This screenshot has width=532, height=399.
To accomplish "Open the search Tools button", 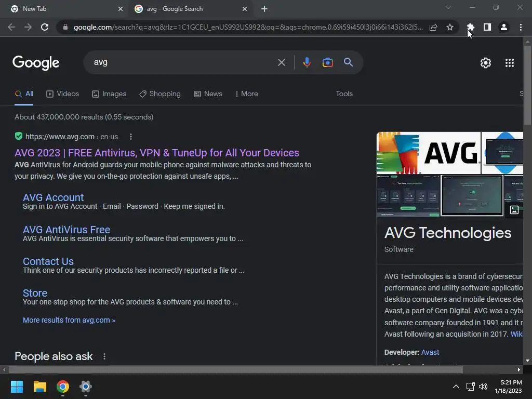I will pyautogui.click(x=344, y=94).
